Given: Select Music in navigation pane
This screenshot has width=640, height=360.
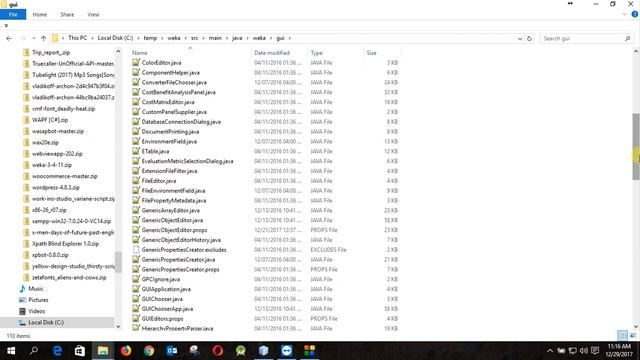Looking at the screenshot, I should coord(36,289).
